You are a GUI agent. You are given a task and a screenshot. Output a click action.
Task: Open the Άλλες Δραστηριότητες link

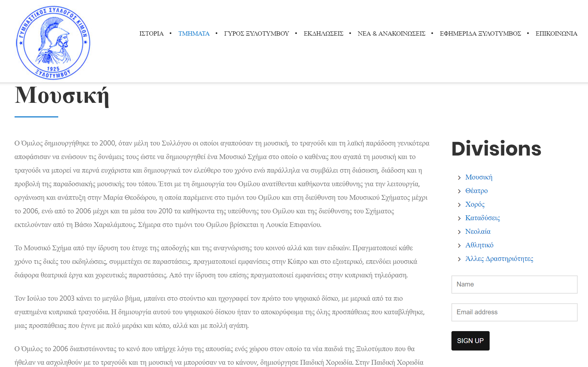499,259
